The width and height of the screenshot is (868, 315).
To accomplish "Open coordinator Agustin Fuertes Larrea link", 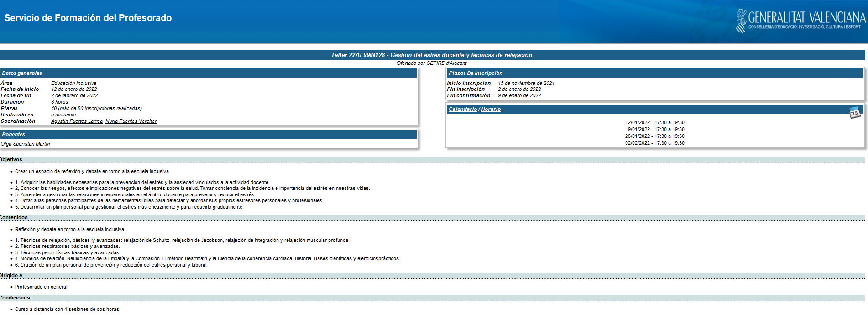I will [x=77, y=121].
